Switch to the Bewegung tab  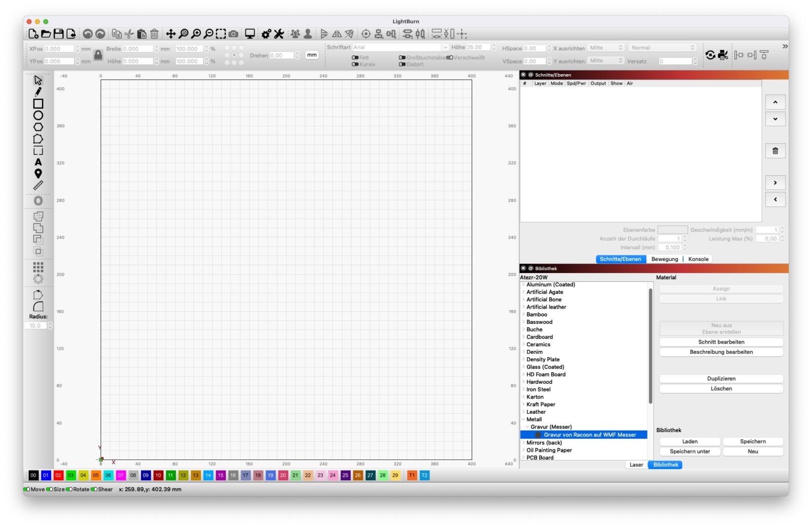tap(664, 259)
